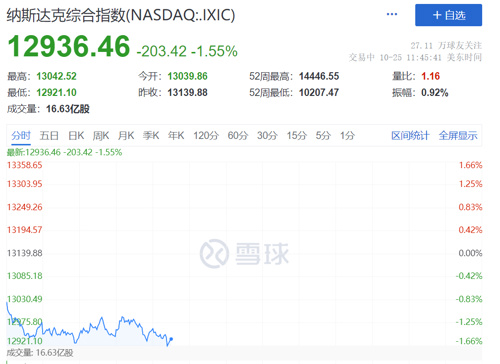Open the 日K daily candlestick tab
500x364 pixels.
tap(76, 136)
